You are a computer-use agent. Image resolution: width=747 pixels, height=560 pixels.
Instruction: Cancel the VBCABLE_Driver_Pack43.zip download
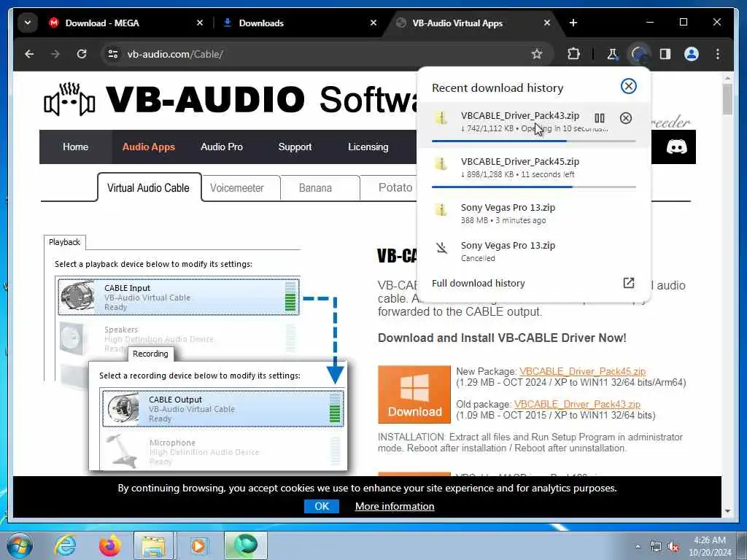[625, 118]
